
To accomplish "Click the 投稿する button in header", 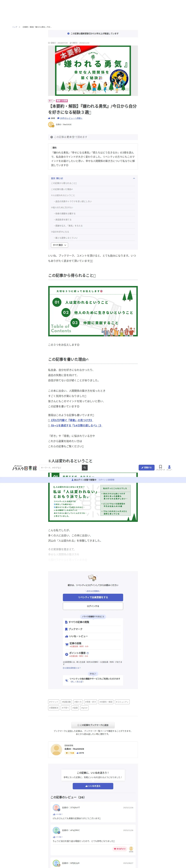I will point(146,467).
